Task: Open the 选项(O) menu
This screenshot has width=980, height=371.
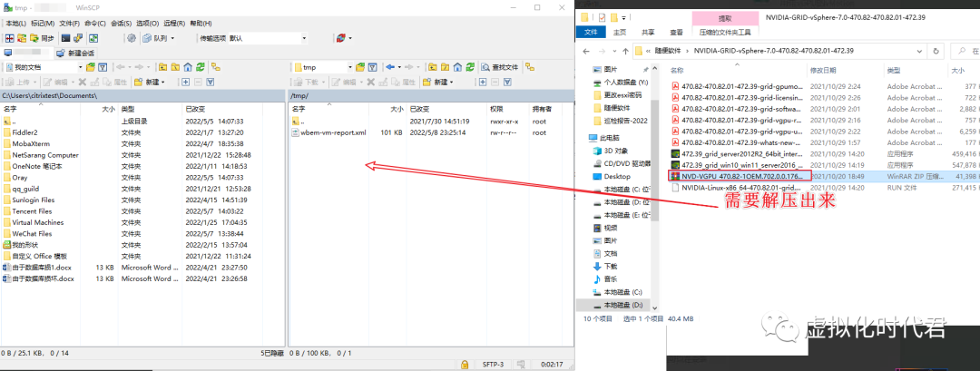Action: 148,23
